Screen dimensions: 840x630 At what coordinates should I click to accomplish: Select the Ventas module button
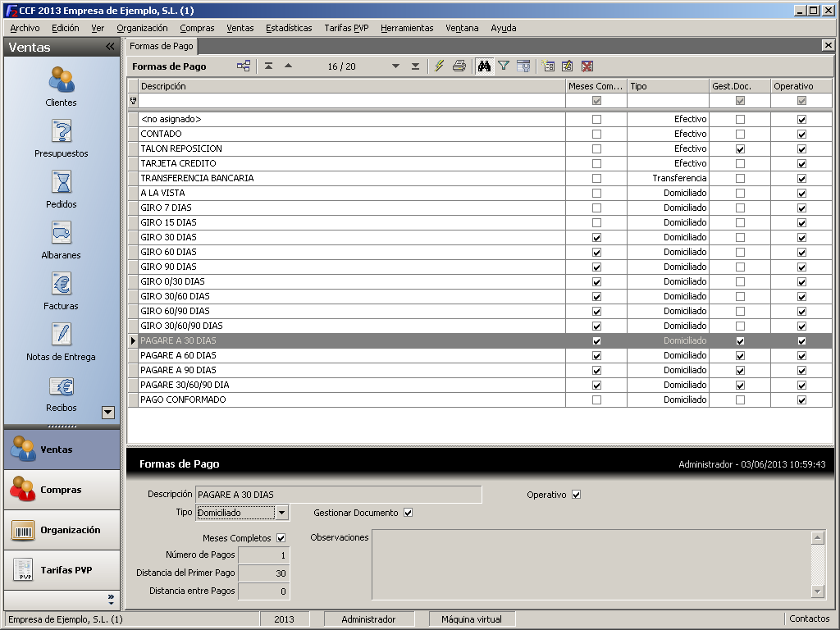point(62,449)
